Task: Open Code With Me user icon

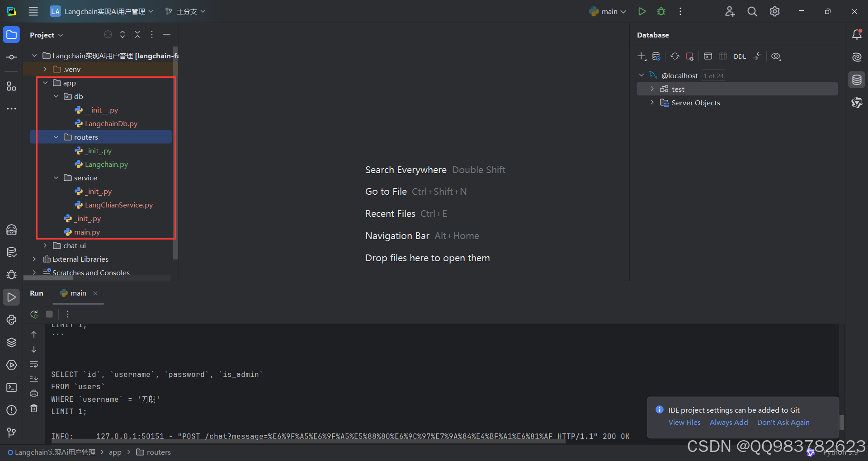Action: click(x=730, y=11)
